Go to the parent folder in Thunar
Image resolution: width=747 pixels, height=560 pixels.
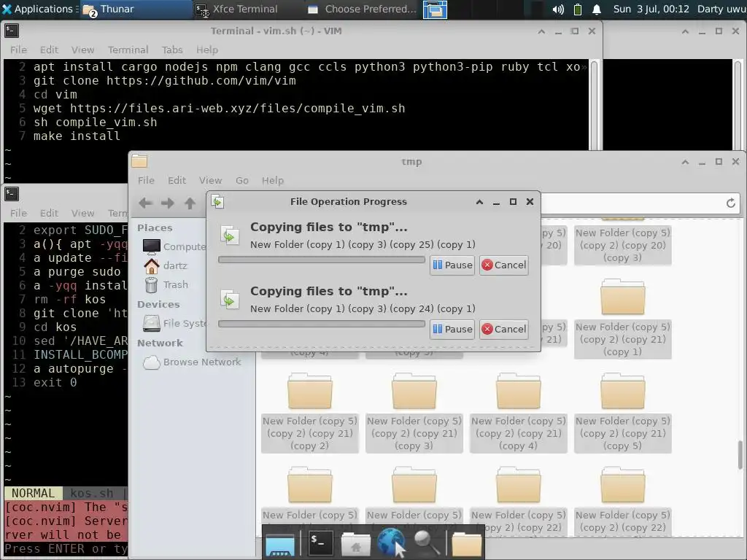pos(190,203)
